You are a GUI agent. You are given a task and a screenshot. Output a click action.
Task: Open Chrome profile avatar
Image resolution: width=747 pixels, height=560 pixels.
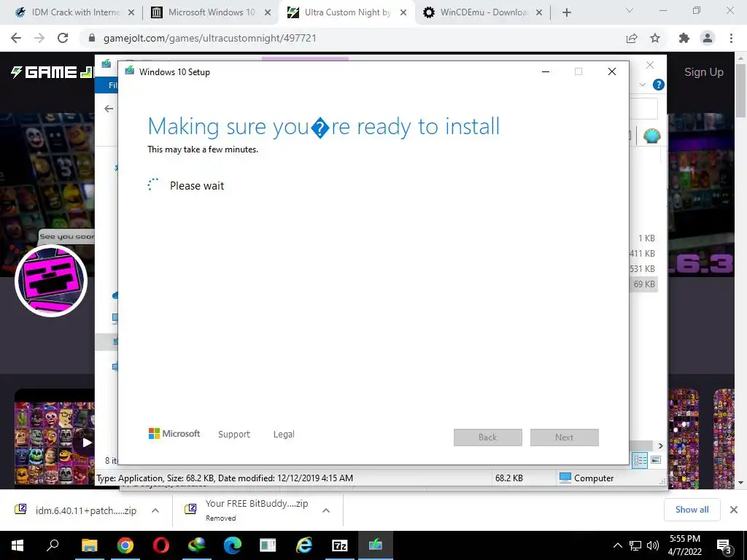pyautogui.click(x=708, y=38)
